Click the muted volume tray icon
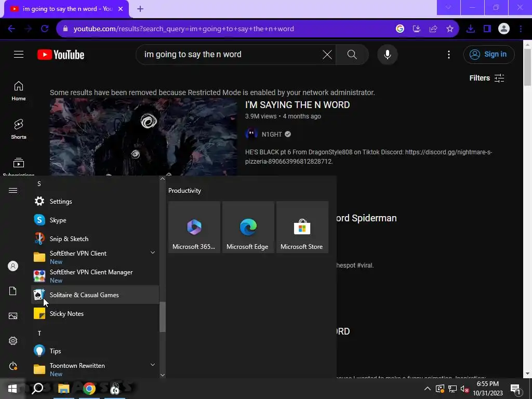Screen dimensions: 532x399 464,389
